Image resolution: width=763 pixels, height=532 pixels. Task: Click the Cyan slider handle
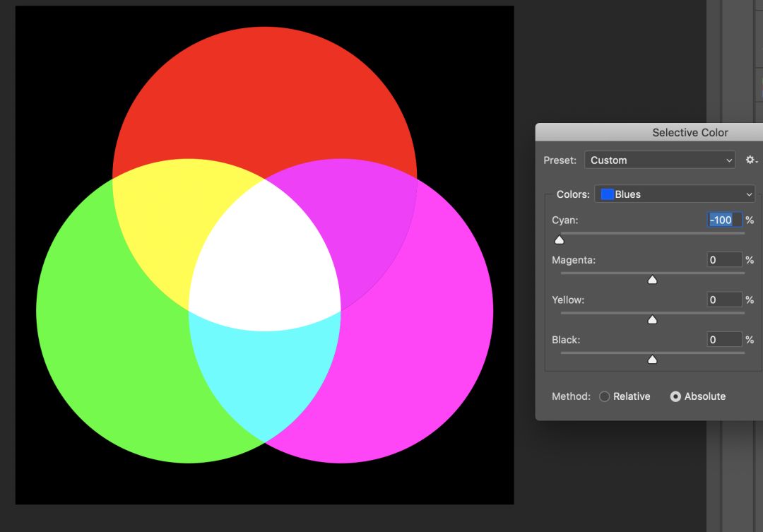(560, 240)
